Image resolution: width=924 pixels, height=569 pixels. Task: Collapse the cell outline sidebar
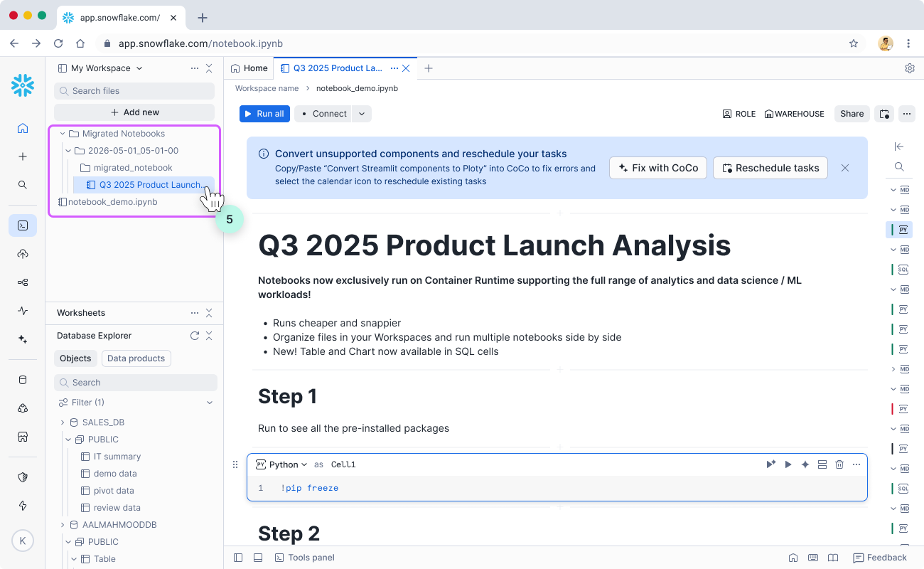[899, 147]
